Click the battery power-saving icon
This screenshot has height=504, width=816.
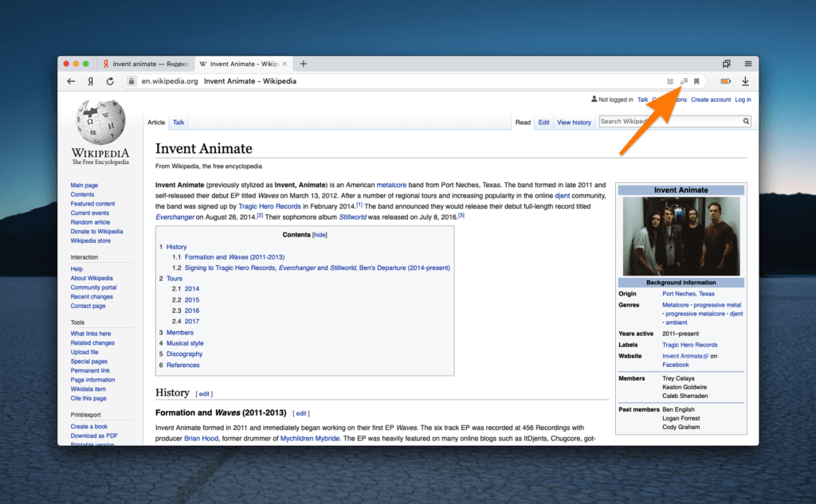(725, 81)
